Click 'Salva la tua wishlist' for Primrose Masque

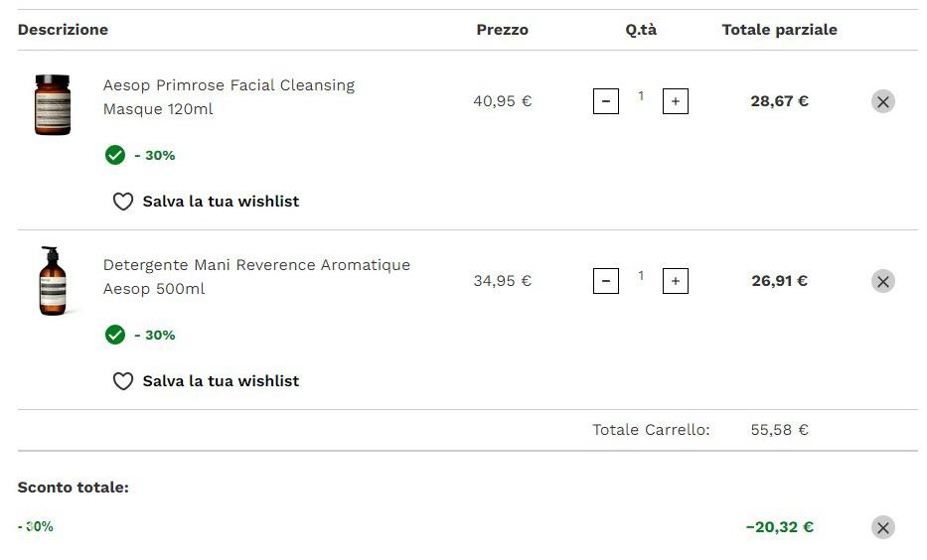pos(221,202)
